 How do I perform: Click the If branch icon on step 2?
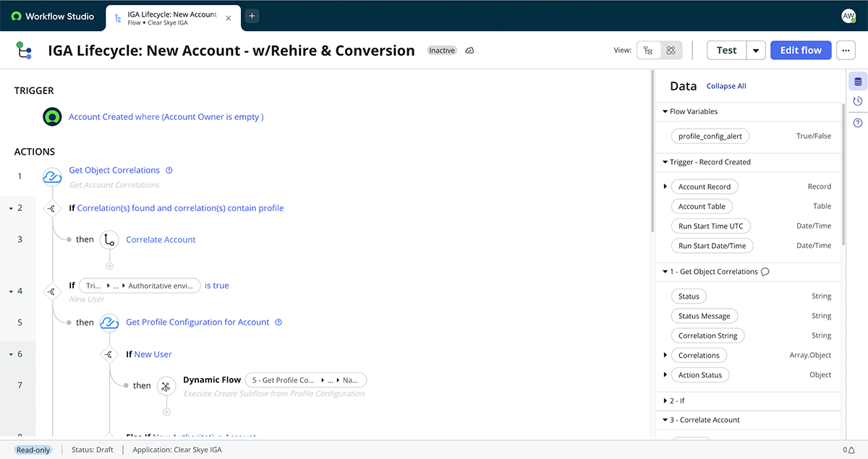[51, 208]
